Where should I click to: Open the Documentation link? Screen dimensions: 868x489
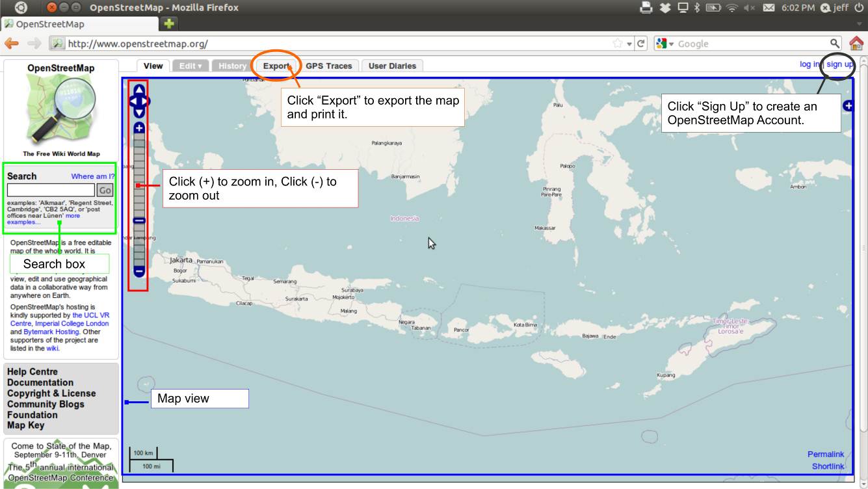40,382
